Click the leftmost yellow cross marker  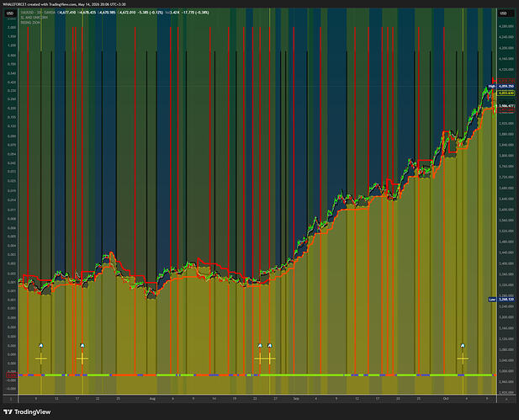41,359
